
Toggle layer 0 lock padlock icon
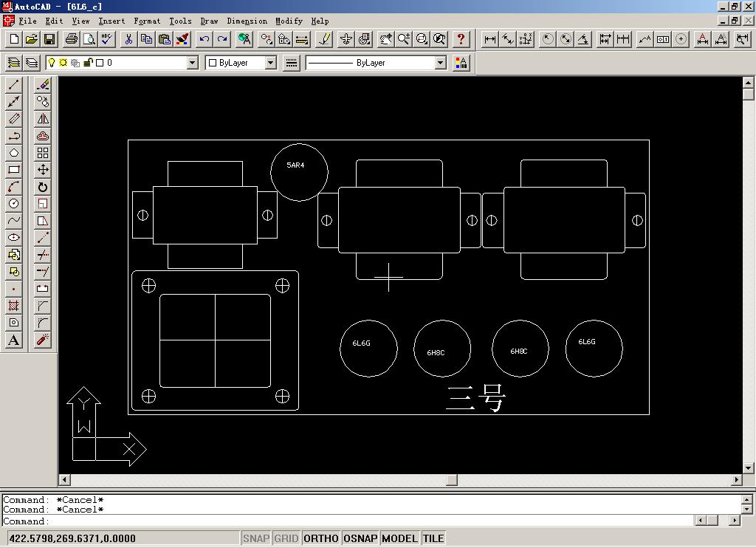(88, 63)
